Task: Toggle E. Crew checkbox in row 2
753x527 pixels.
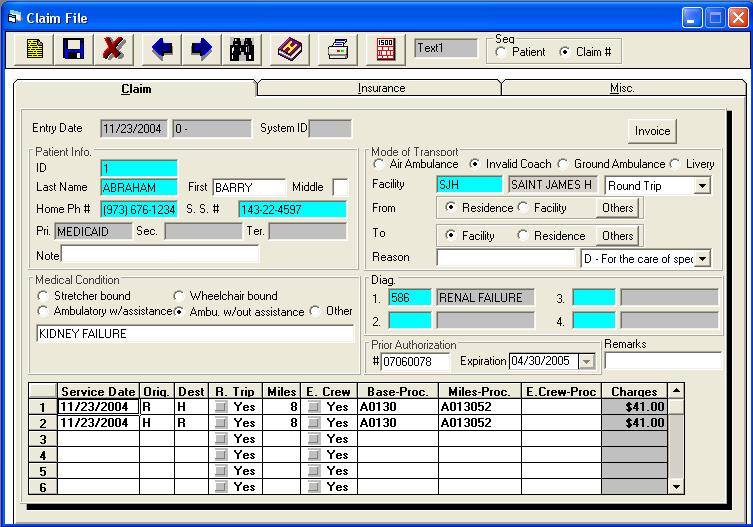Action: 314,423
